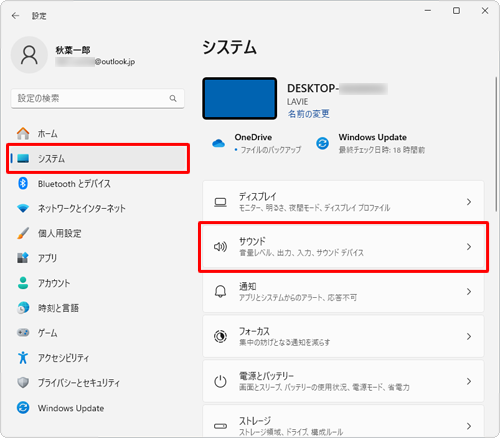Expand the ディスプレイ row chevron
500x438 pixels.
coord(469,202)
